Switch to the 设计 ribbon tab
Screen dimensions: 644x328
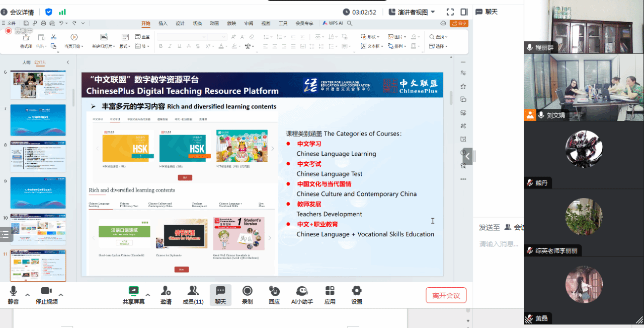pyautogui.click(x=180, y=23)
